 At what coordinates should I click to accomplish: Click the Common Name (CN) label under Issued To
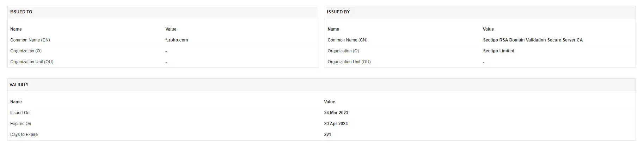click(x=30, y=40)
